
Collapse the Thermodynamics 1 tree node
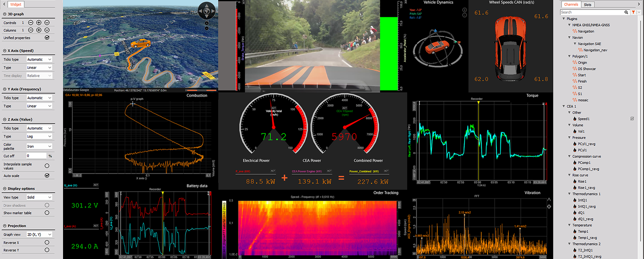click(569, 194)
